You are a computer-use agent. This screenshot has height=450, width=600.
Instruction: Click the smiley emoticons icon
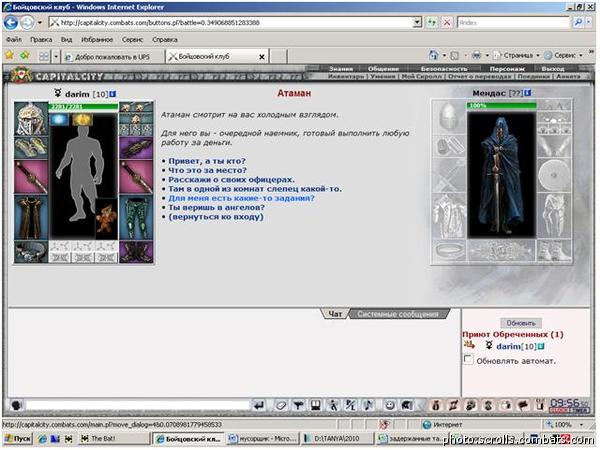coord(390,405)
